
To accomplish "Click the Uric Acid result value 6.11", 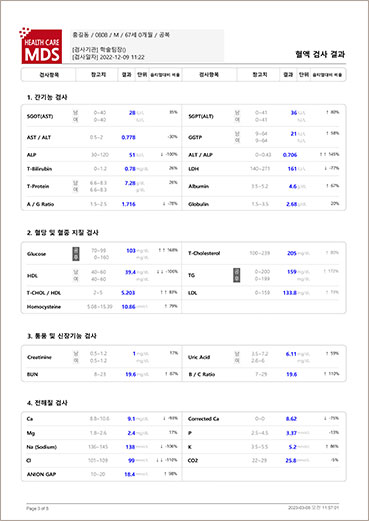I will point(291,354).
